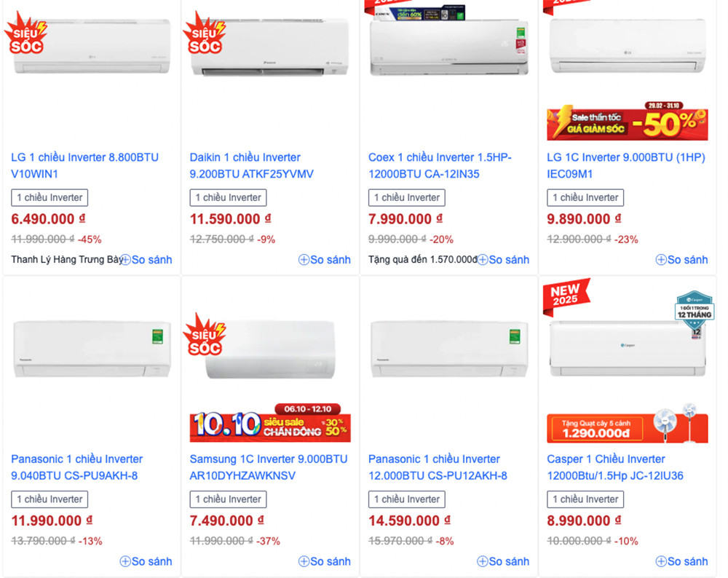The width and height of the screenshot is (728, 578).
Task: Click compare plus icon for LG V10WIN1
Action: pos(125,260)
